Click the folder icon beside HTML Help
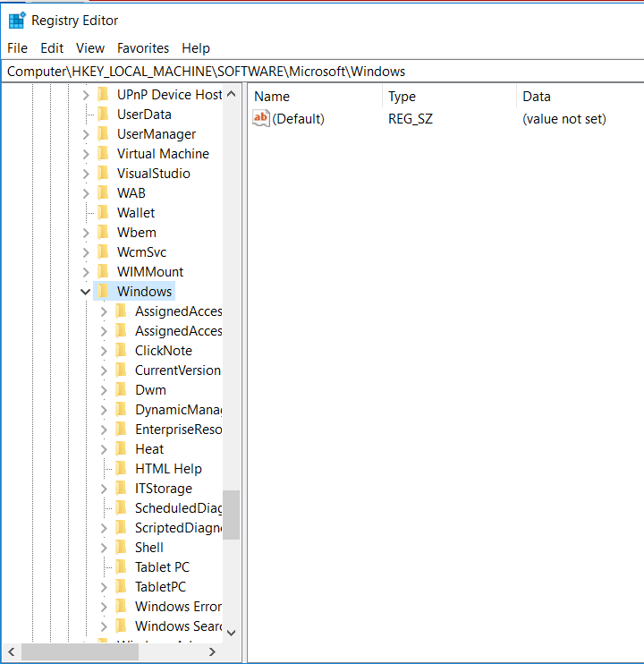 122,469
